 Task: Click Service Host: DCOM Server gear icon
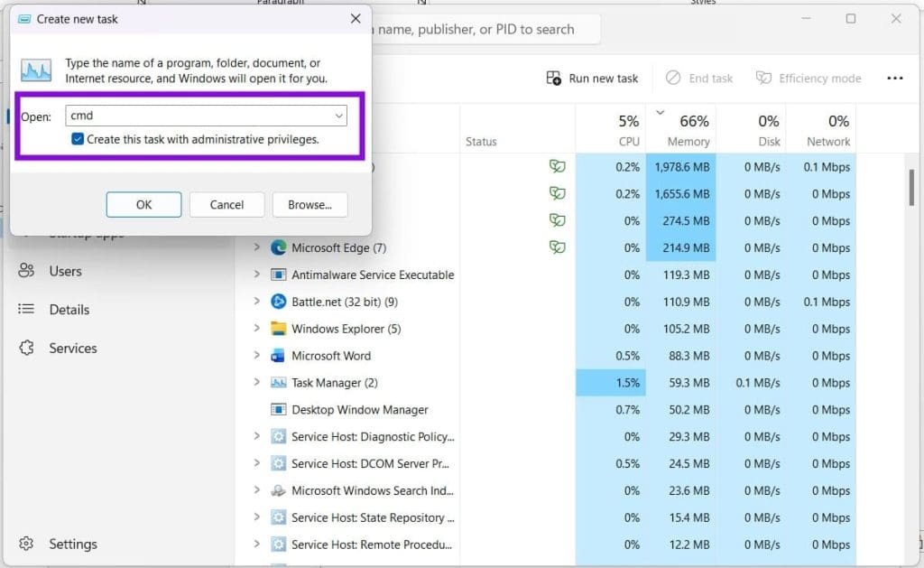tap(278, 463)
